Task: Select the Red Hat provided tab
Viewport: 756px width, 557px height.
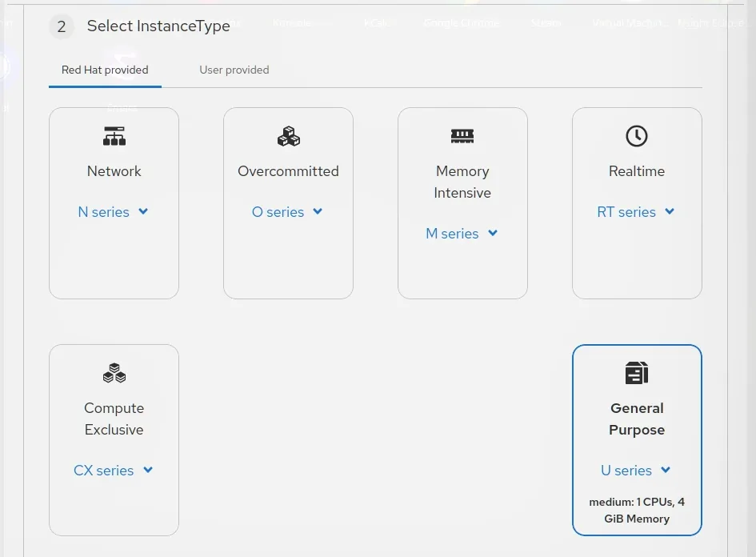Action: (x=105, y=70)
